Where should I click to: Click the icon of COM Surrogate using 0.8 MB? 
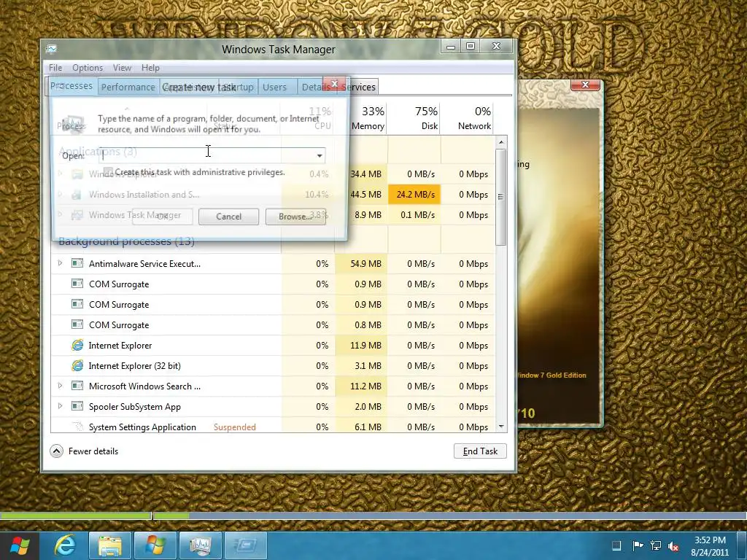click(77, 324)
